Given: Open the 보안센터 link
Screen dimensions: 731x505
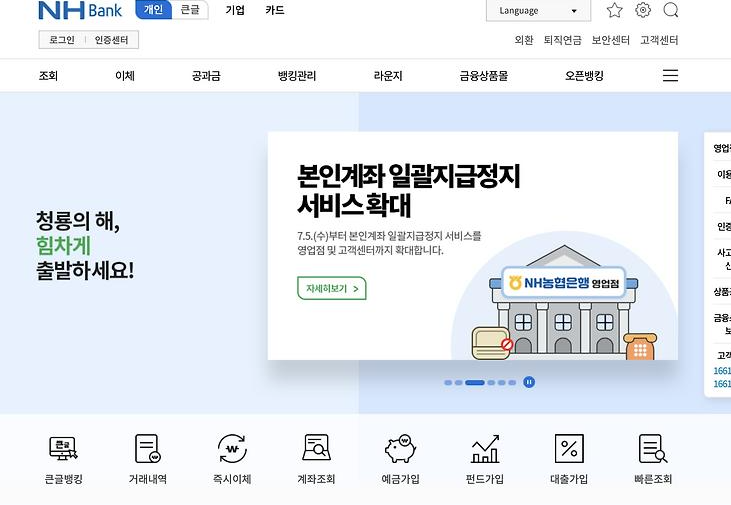Looking at the screenshot, I should [611, 40].
